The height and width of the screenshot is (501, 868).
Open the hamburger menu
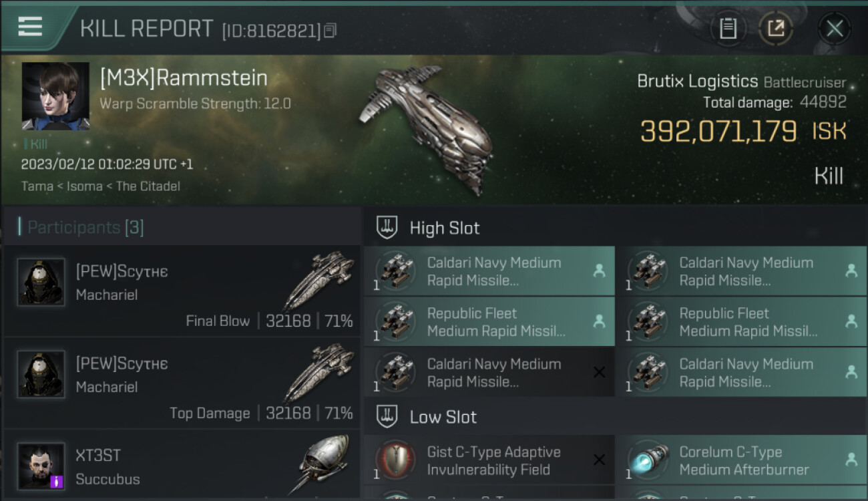point(30,27)
